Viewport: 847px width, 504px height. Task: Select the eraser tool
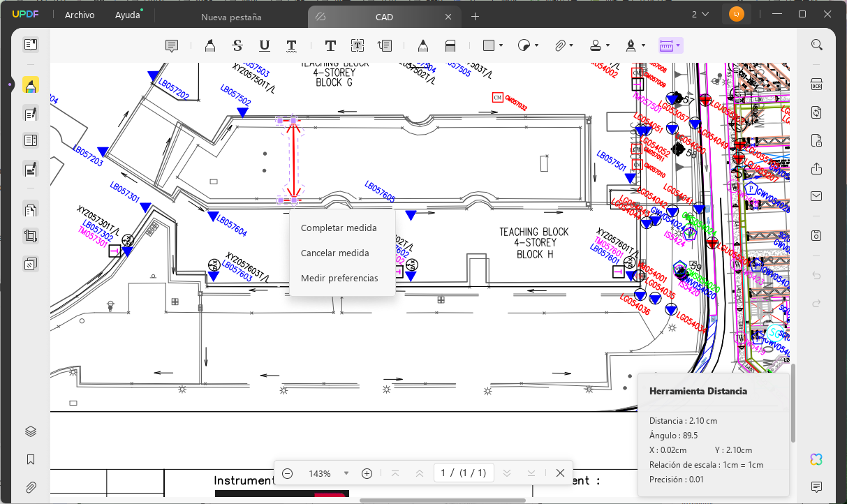(450, 45)
